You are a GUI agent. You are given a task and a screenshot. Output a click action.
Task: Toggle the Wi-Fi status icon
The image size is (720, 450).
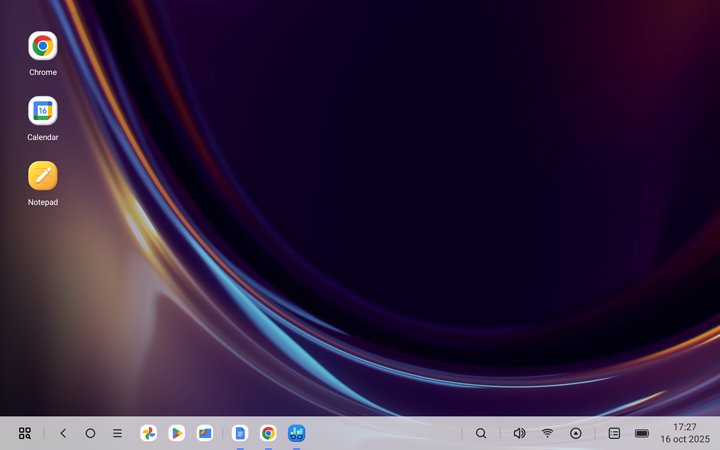547,433
